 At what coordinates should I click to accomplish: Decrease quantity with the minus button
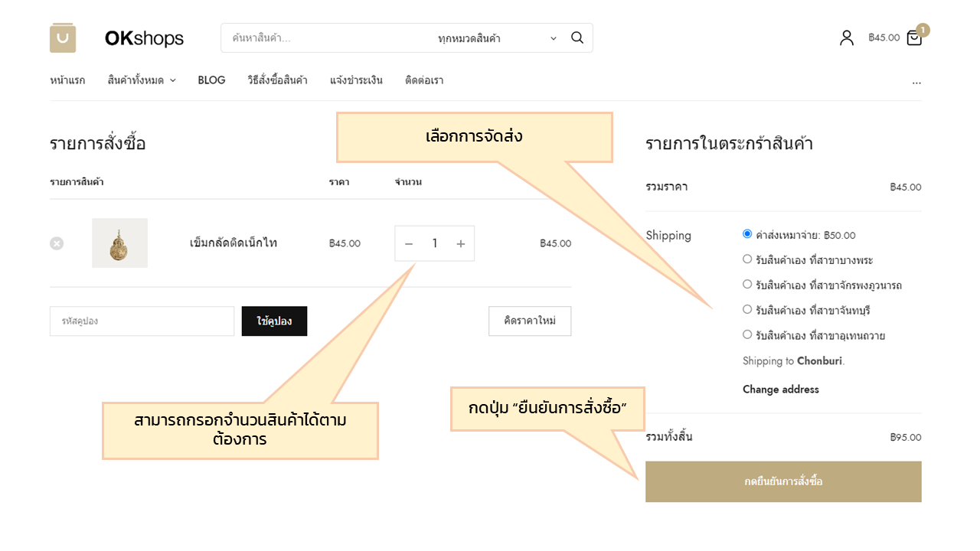[x=409, y=243]
